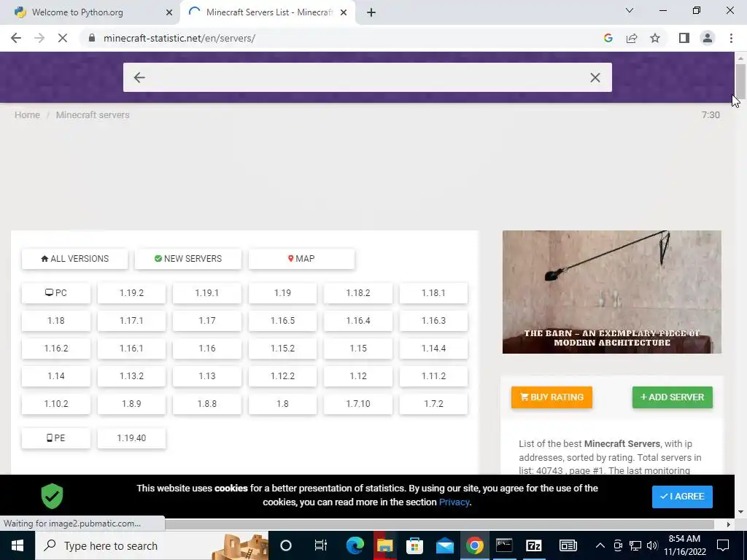Open the Chrome three-dot menu
Image resolution: width=747 pixels, height=560 pixels.
click(731, 38)
